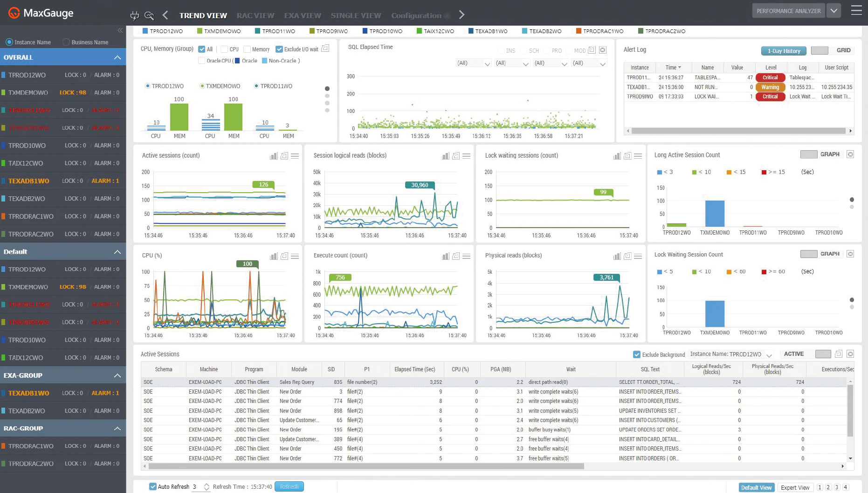868x493 pixels.
Task: Click the hamburger menu on CPU (%) panel
Action: pos(295,256)
